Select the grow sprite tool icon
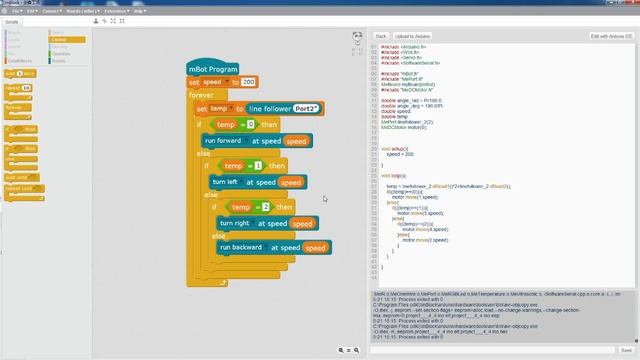This screenshot has width=640, height=360. 113,21
